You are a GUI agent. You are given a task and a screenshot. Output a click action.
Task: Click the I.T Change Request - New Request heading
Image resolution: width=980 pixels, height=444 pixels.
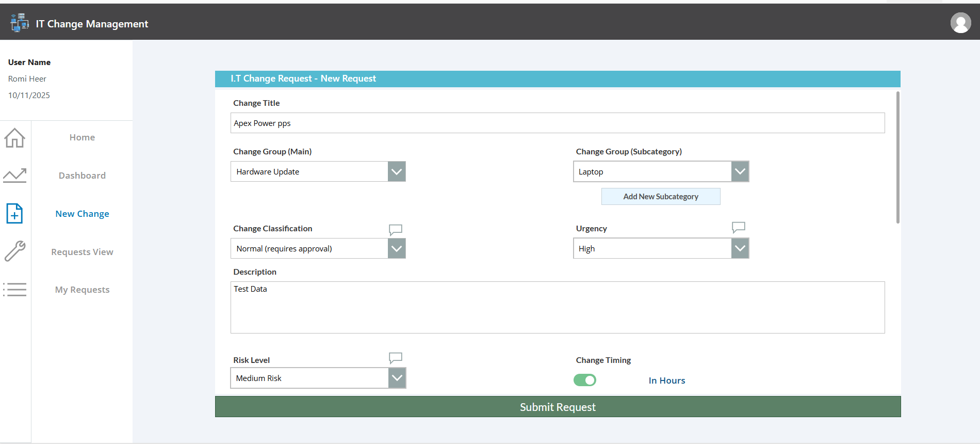[x=303, y=78]
